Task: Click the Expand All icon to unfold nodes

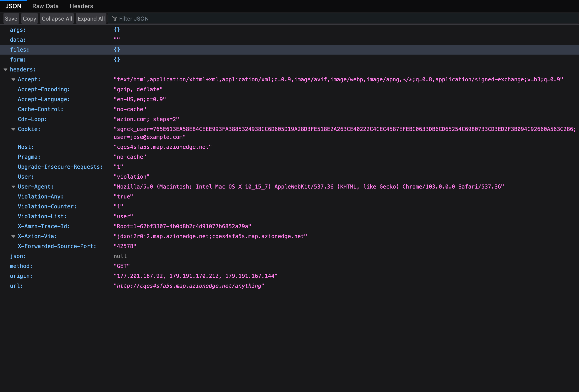Action: pos(91,18)
